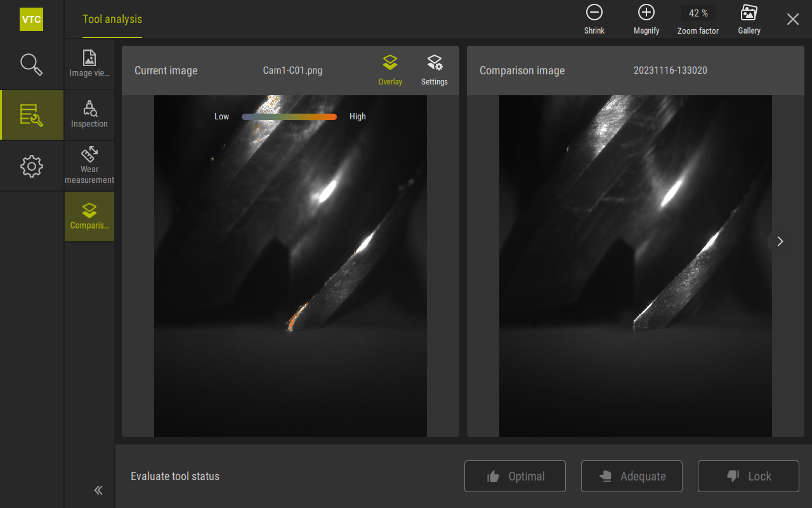812x508 pixels.
Task: Open the Inspection mode
Action: click(x=89, y=115)
